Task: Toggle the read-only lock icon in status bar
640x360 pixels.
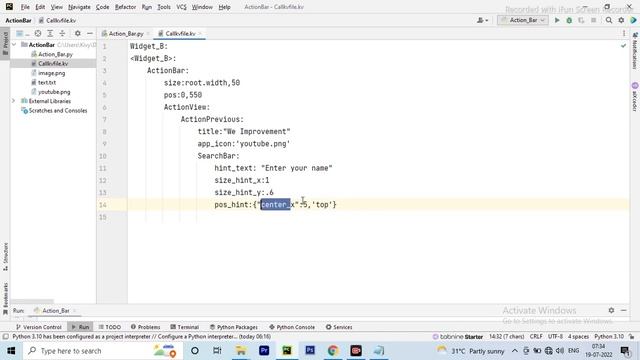Action: (631, 337)
